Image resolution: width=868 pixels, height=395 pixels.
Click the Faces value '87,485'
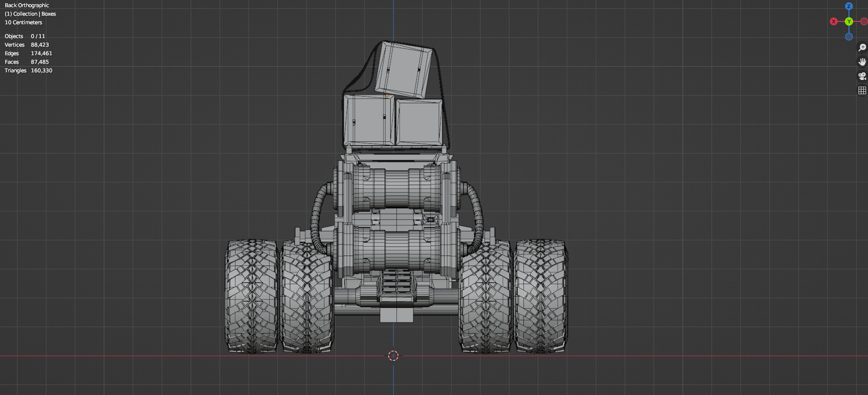pyautogui.click(x=40, y=62)
